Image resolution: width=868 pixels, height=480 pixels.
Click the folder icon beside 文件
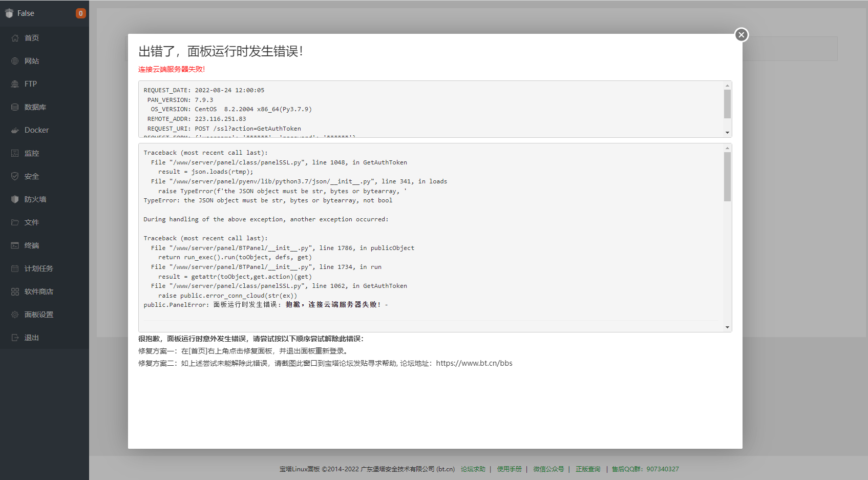point(15,222)
